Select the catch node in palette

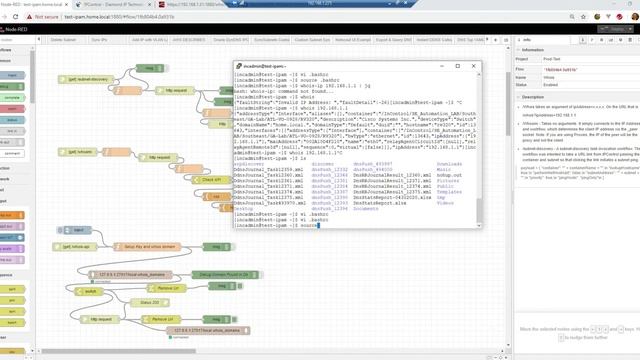12,109
